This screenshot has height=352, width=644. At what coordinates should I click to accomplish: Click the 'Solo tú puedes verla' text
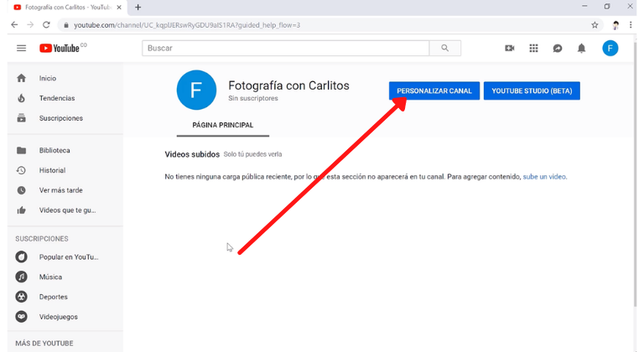coord(252,154)
